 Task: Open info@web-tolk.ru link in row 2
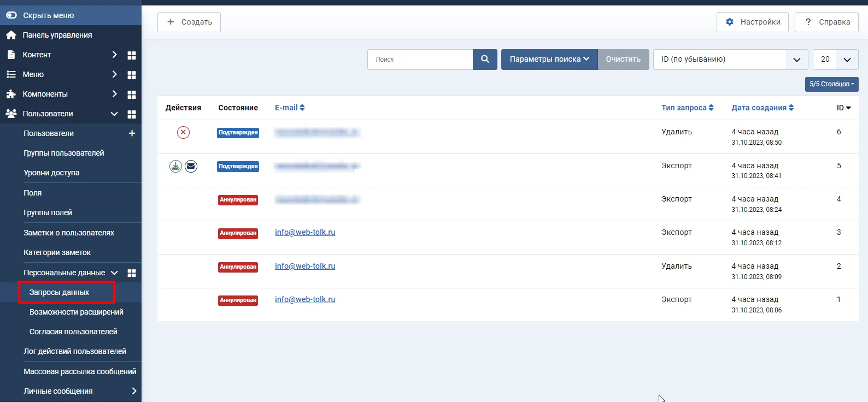305,266
